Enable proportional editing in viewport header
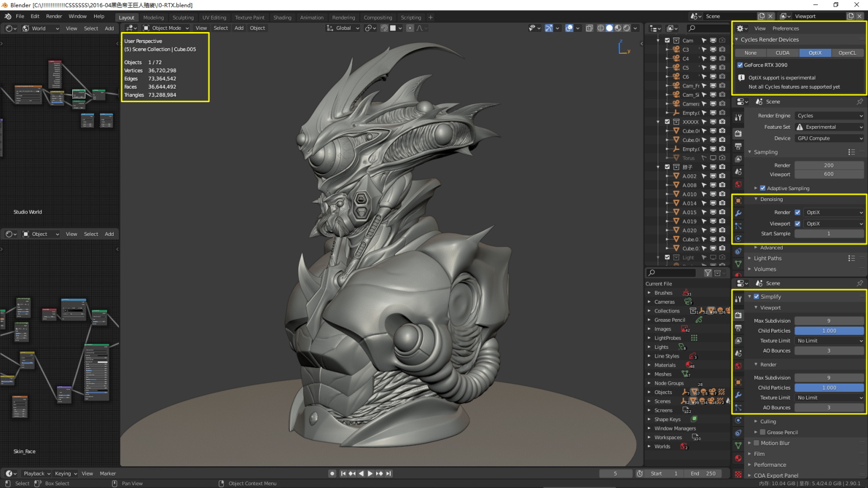The height and width of the screenshot is (488, 868). (410, 28)
